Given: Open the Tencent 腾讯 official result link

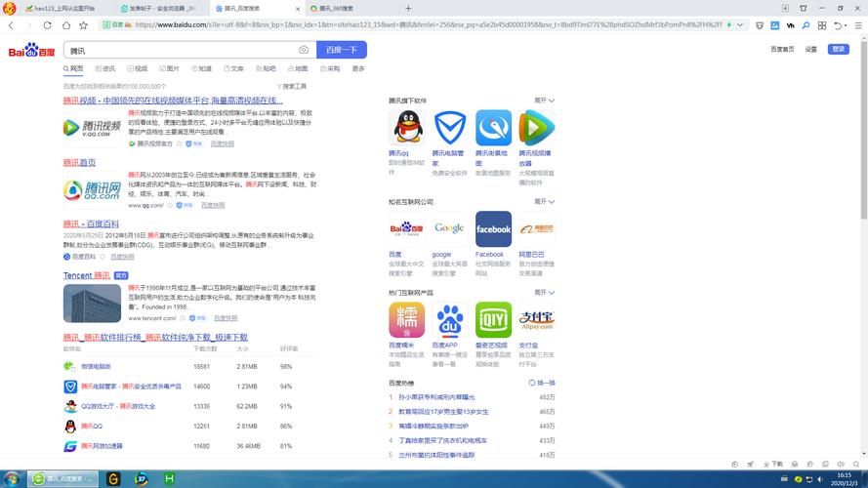Looking at the screenshot, I should pyautogui.click(x=86, y=275).
